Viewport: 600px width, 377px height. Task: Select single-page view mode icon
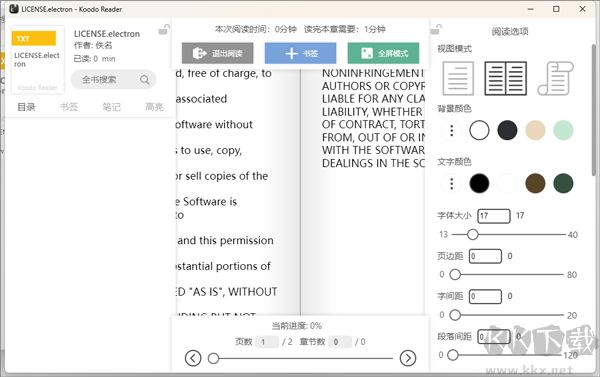coord(458,78)
